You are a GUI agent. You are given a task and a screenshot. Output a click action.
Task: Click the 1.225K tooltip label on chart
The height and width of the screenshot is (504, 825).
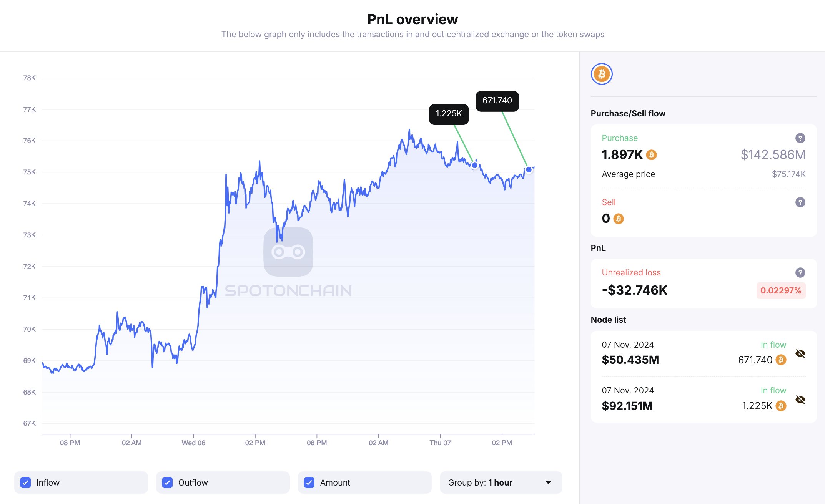coord(449,114)
